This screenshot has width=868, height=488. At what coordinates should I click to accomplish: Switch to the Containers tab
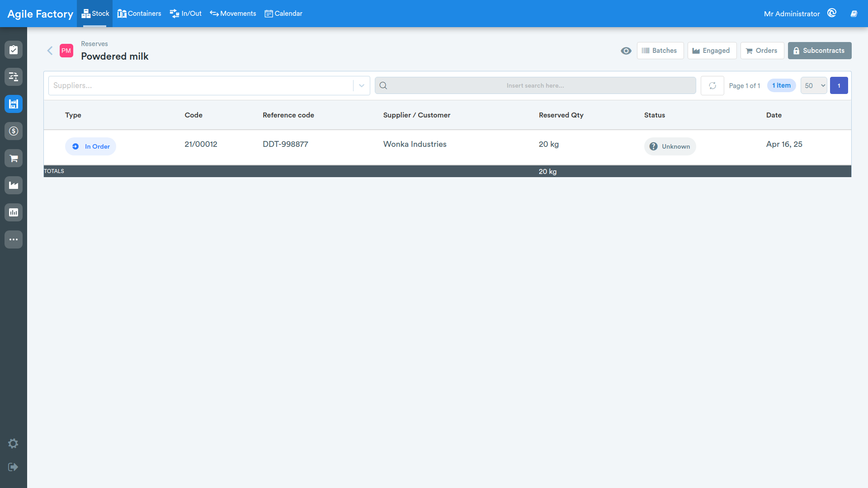point(139,14)
